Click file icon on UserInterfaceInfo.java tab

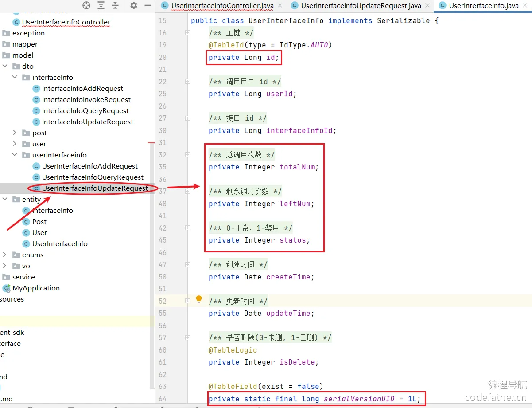(442, 6)
